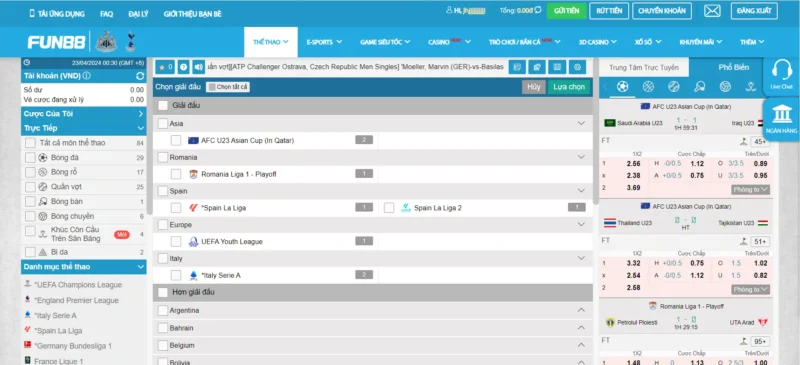Click the refresh icon next to Tổng 0.00
Viewport: 800px width, 365px height.
click(538, 10)
